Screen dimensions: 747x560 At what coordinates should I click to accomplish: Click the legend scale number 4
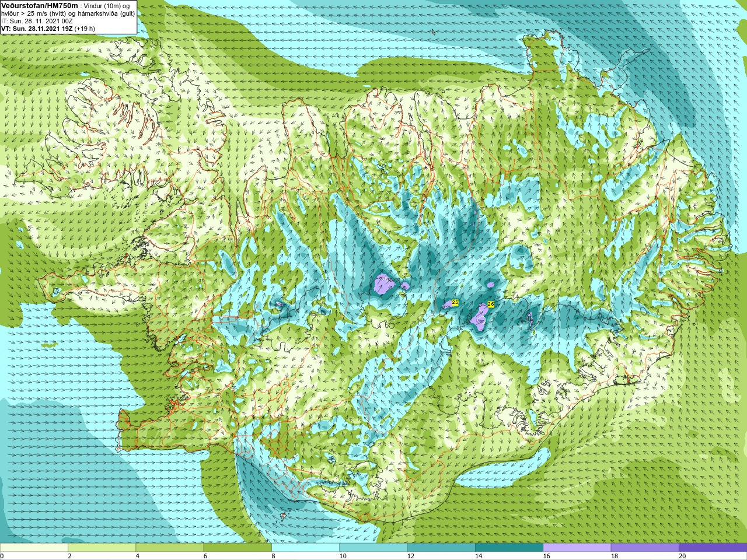point(138,556)
